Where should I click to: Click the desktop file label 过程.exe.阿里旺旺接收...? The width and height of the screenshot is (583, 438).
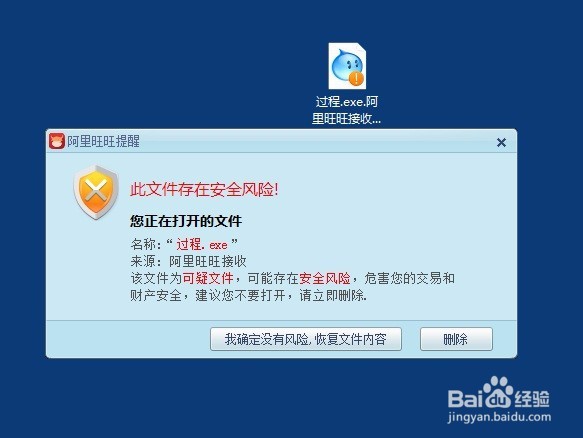(x=347, y=110)
